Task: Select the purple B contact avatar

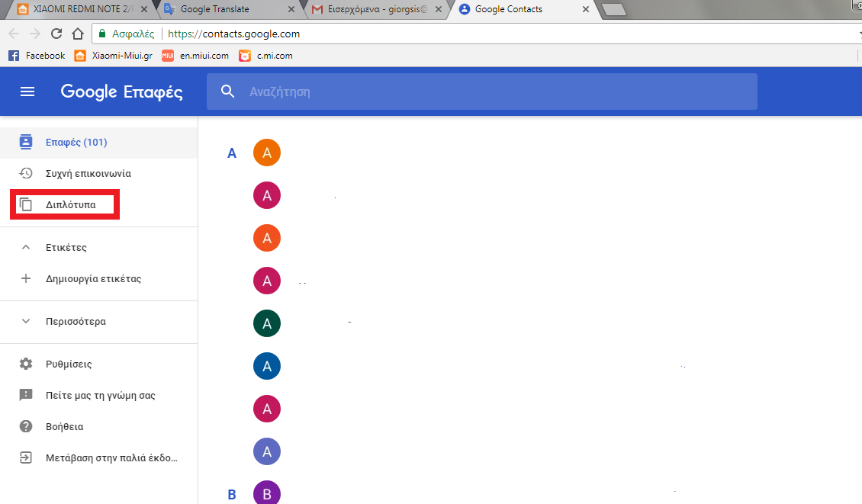Action: pos(267,493)
